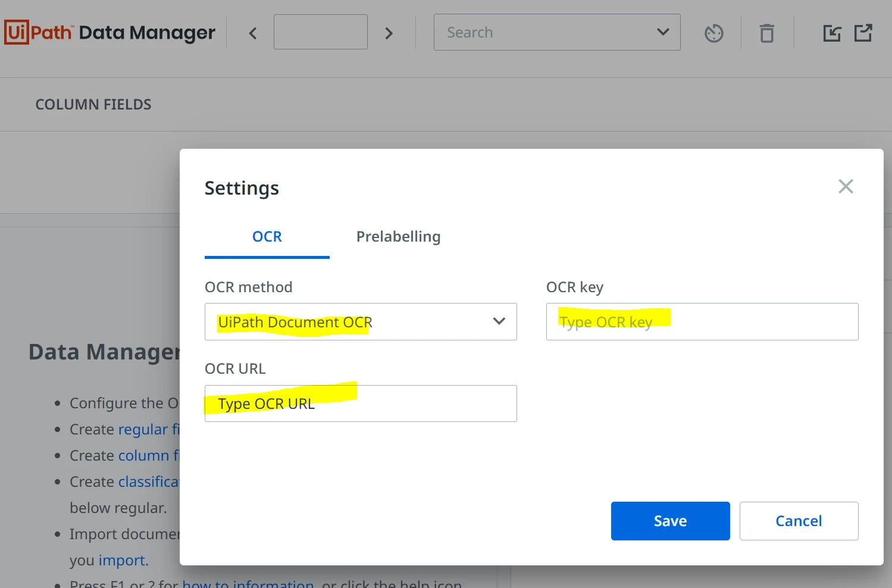Click the import icon in toolbar

click(x=832, y=33)
